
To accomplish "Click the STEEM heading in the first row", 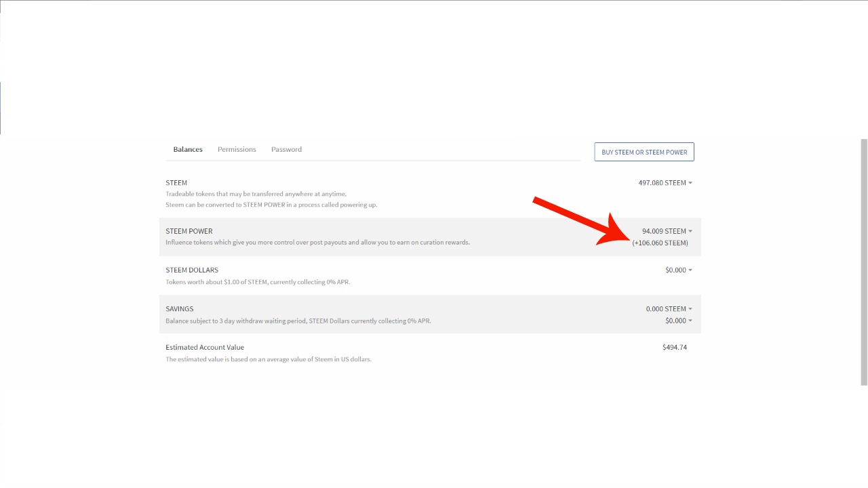I will [x=176, y=183].
